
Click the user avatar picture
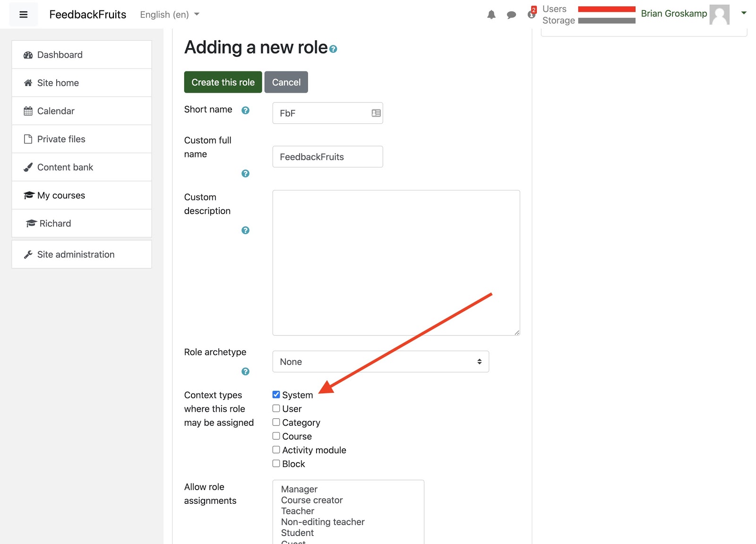click(x=720, y=15)
